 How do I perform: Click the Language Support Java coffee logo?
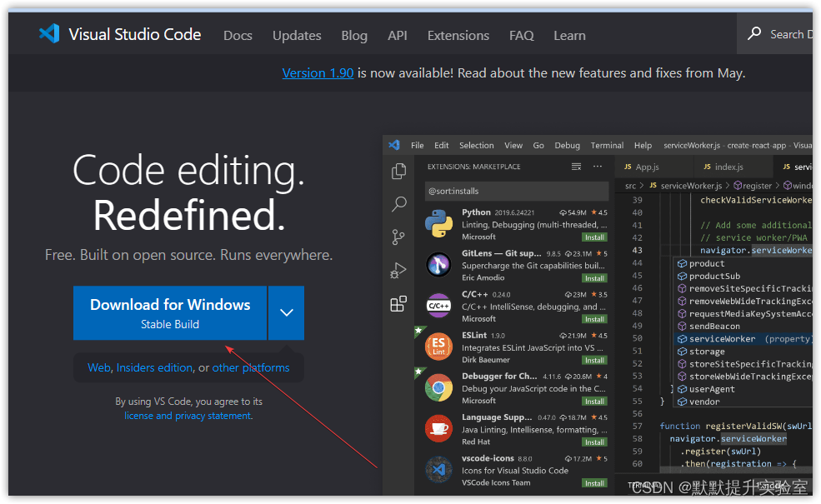[x=438, y=429]
